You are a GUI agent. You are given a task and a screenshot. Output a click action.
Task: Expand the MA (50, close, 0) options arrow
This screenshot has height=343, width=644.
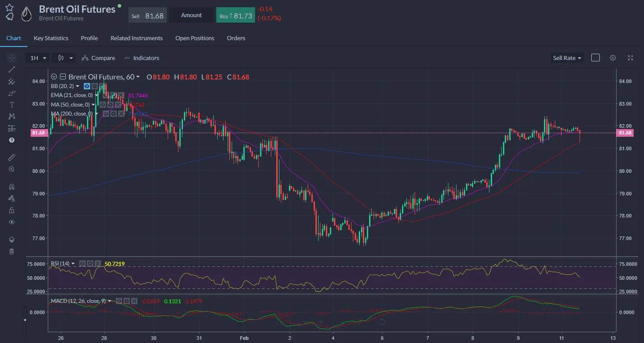point(93,105)
